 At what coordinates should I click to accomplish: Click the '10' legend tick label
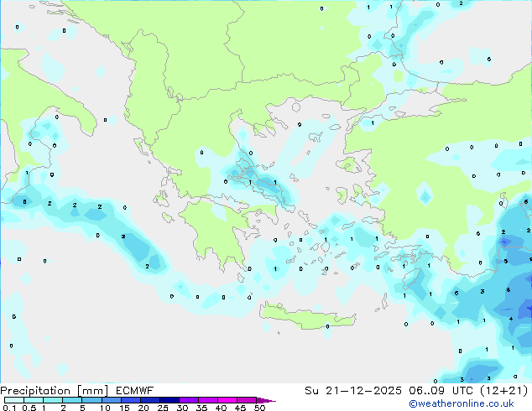pos(105,408)
